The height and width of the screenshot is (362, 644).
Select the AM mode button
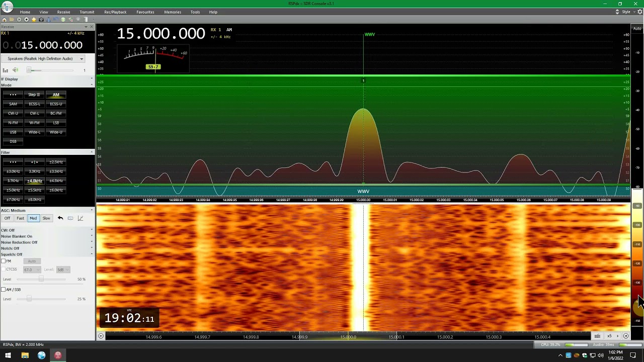[x=56, y=95]
